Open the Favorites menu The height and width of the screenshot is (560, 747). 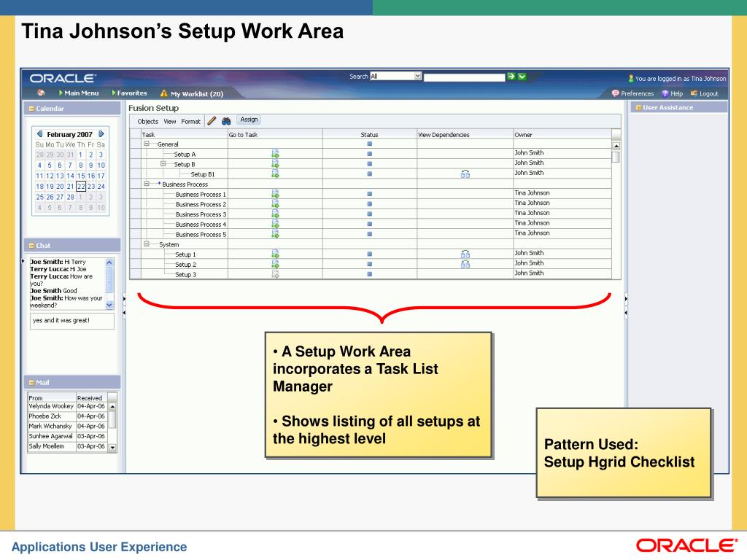point(130,93)
